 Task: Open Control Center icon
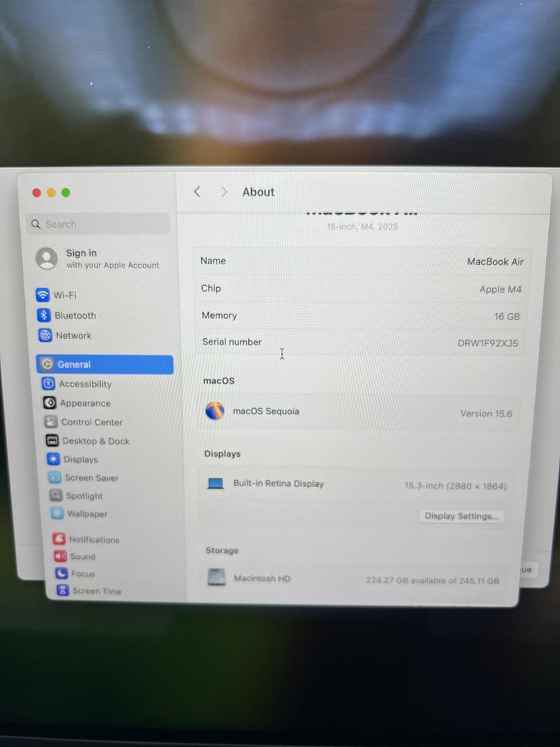[x=50, y=422]
